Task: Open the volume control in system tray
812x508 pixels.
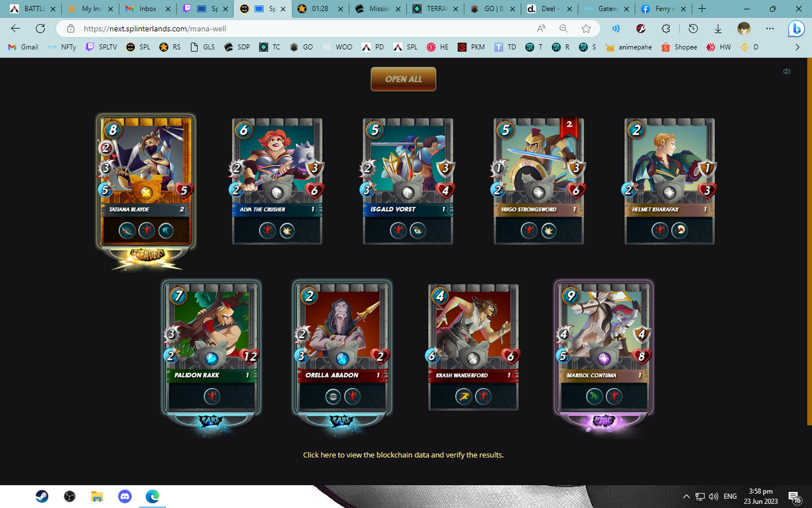Action: coord(714,497)
